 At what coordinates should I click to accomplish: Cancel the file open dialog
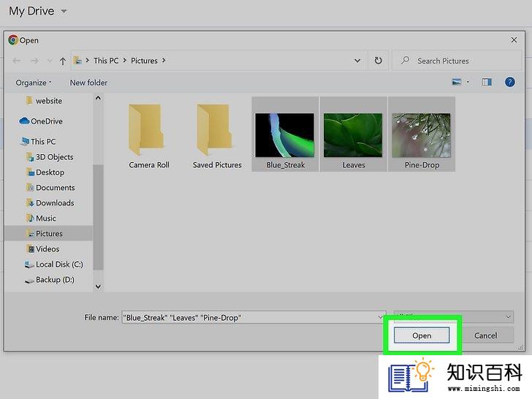tap(485, 335)
